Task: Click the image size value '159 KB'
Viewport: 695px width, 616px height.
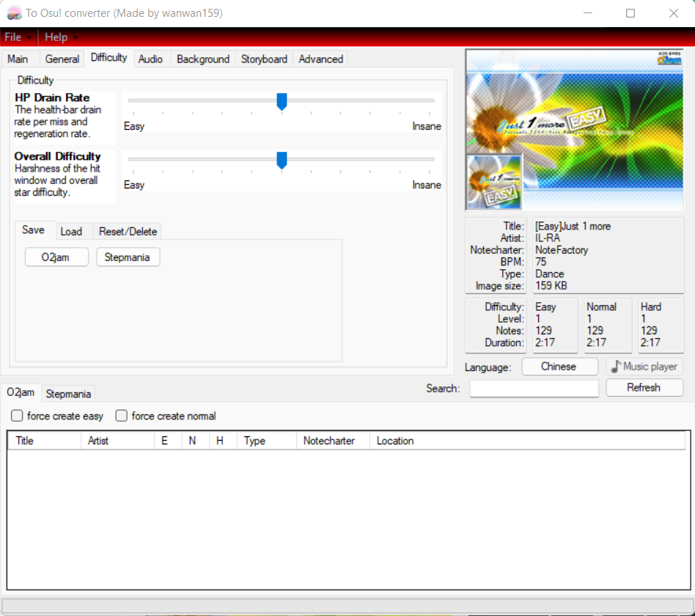Action: click(x=551, y=286)
